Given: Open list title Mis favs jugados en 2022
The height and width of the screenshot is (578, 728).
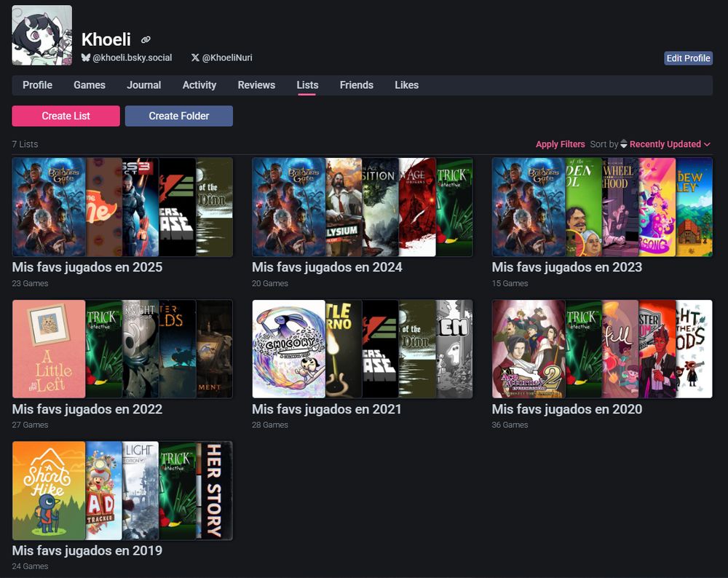Looking at the screenshot, I should 87,409.
